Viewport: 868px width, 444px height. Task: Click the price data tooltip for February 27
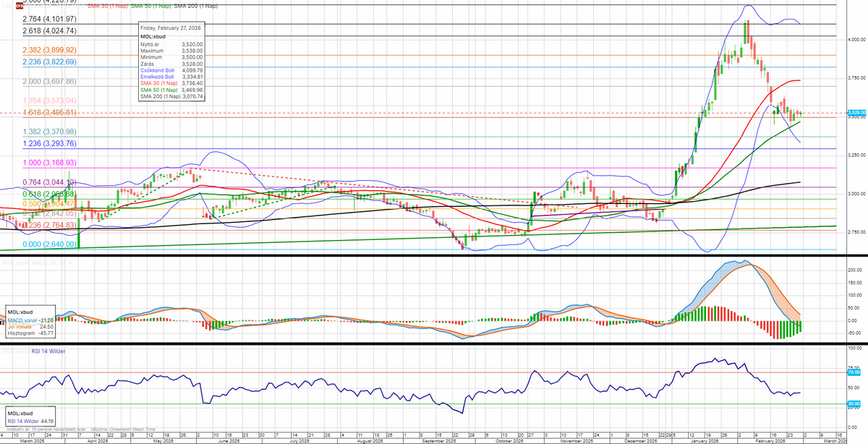[x=171, y=61]
